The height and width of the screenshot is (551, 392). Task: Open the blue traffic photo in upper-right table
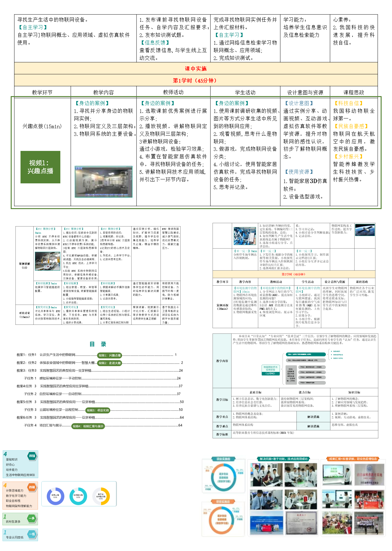[x=245, y=236]
